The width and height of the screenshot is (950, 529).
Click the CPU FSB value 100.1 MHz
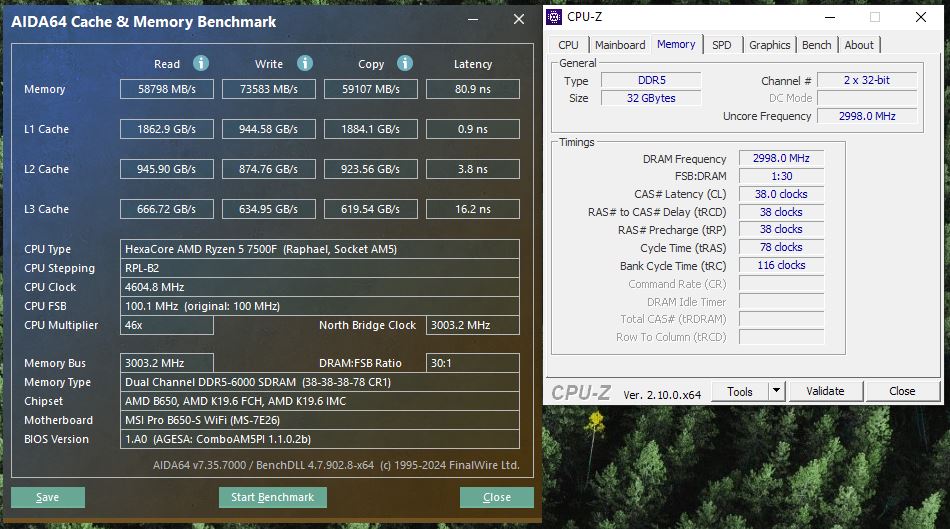320,306
